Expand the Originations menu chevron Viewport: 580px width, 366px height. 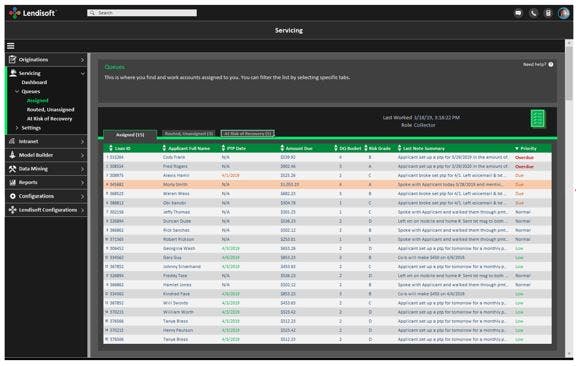82,60
